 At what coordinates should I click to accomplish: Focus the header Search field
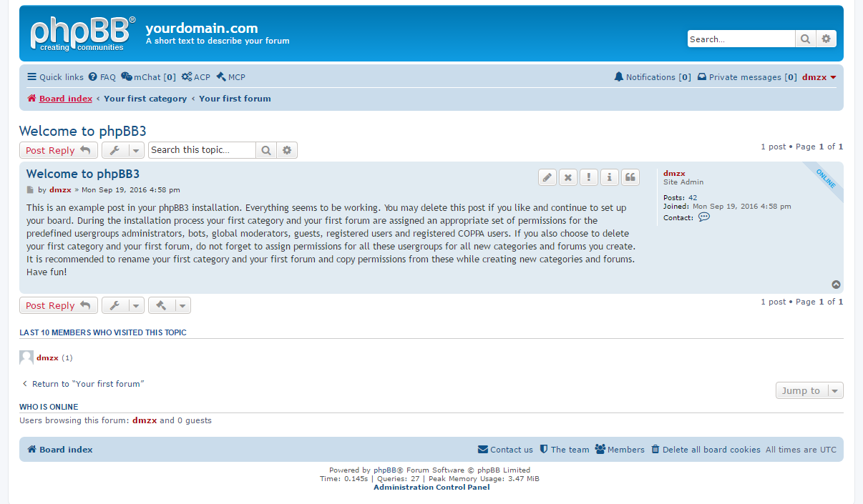click(x=741, y=39)
